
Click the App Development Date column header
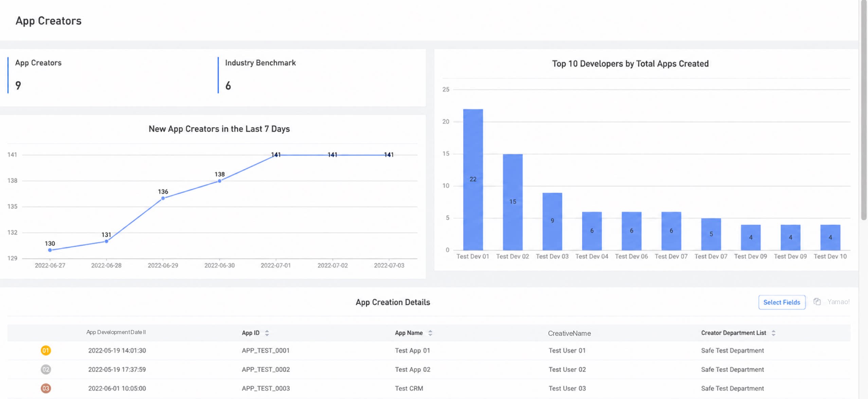click(x=116, y=332)
